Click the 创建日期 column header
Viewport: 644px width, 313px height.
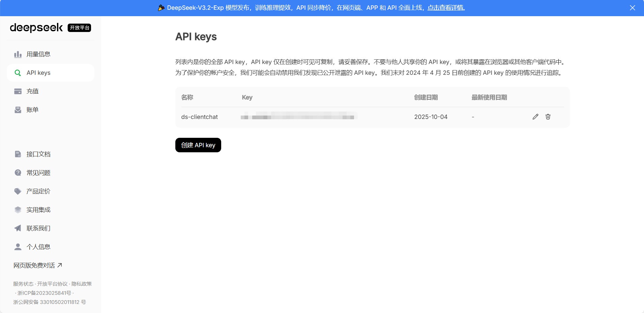426,97
